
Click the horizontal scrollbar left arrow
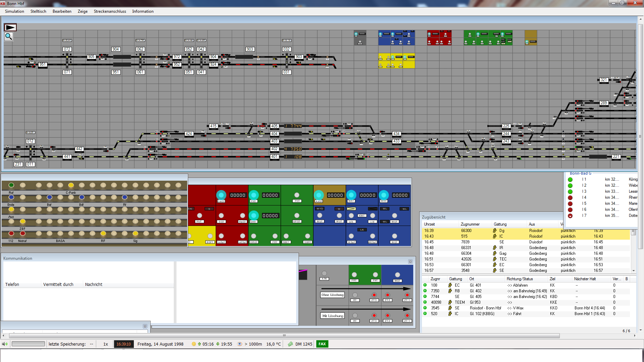coord(3,336)
